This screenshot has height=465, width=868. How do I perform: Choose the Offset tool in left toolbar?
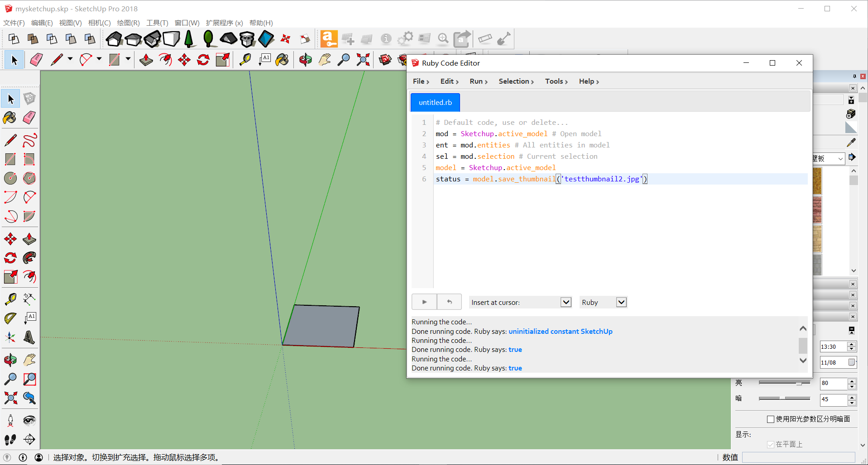pos(29,277)
